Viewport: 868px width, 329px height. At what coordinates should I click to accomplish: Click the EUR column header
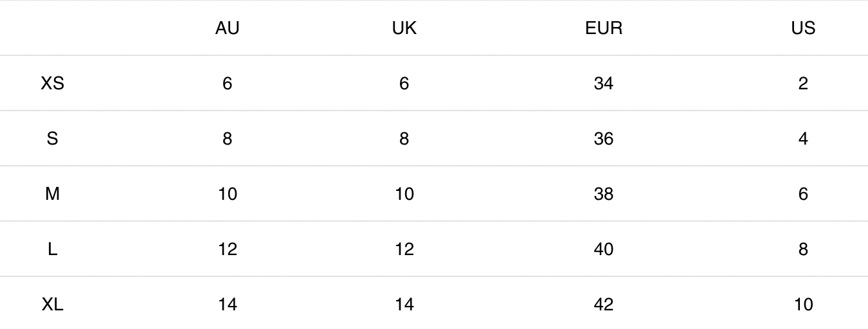tap(604, 28)
